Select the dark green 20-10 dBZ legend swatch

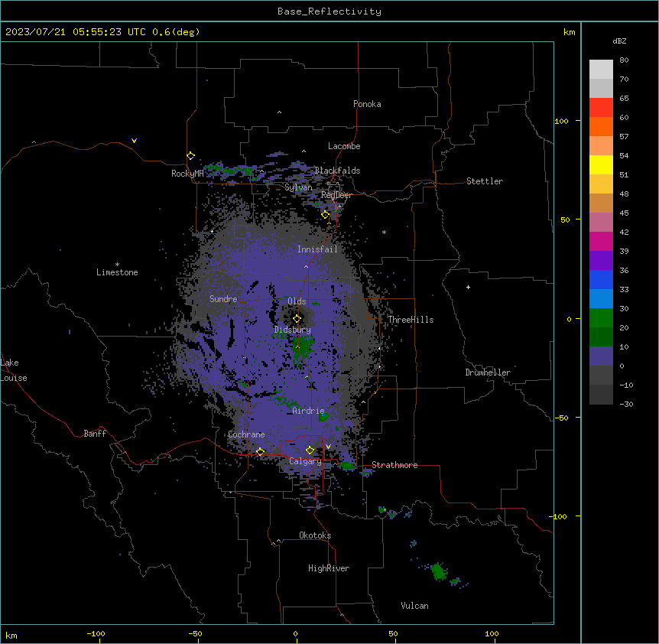coord(601,337)
